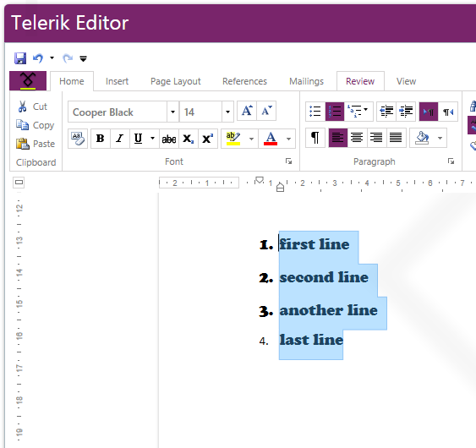Viewport: 476px width, 448px height.
Task: Click the ruler toggle icon at the ruler's left end
Action: 19,183
